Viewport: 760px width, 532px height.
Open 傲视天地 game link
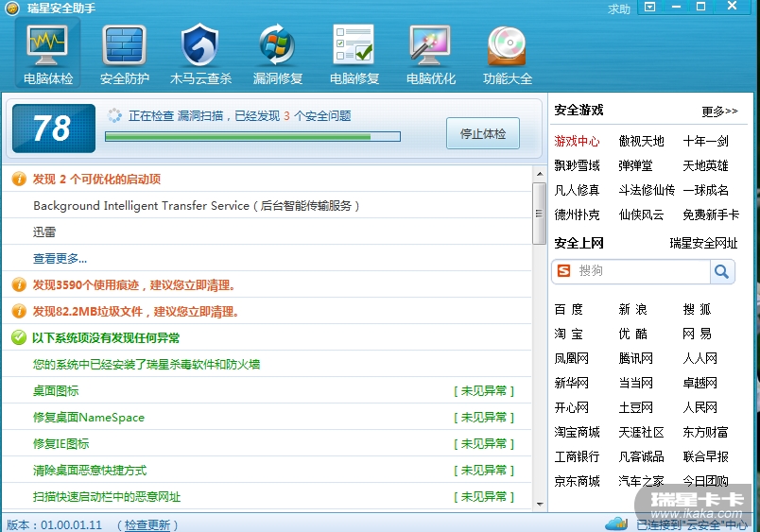[641, 141]
